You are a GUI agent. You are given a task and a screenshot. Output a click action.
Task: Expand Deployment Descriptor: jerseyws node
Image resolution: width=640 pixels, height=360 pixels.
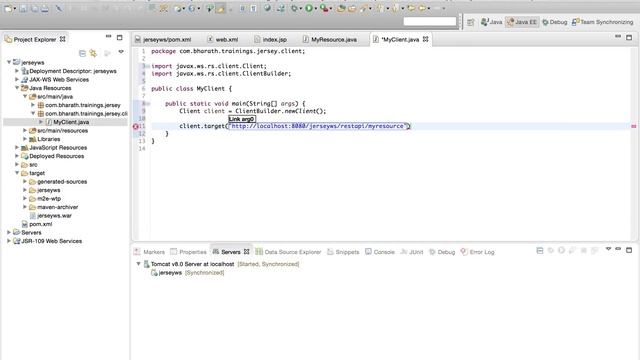[x=17, y=71]
